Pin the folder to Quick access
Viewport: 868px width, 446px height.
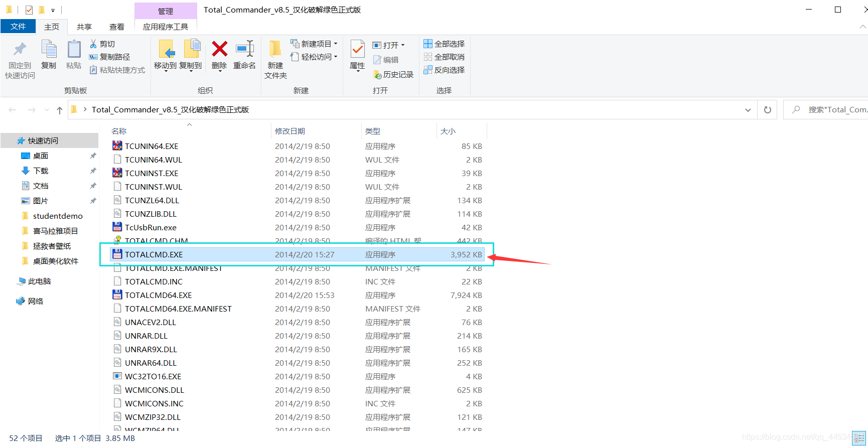tap(20, 60)
